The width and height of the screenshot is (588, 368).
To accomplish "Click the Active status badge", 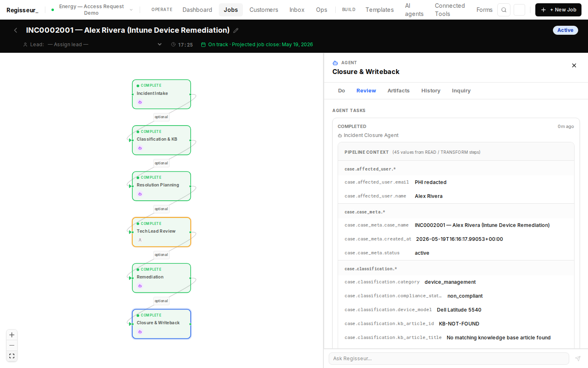I will coord(565,30).
